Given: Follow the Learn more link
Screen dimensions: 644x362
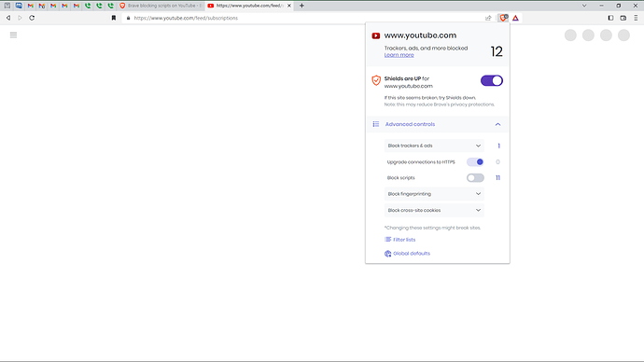Looking at the screenshot, I should point(399,55).
